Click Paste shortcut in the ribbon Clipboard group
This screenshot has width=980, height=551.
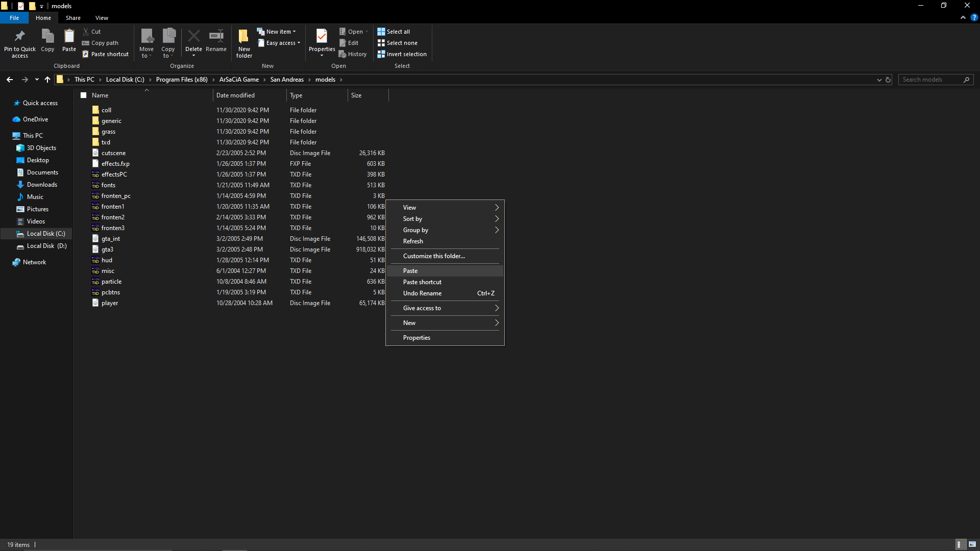106,54
